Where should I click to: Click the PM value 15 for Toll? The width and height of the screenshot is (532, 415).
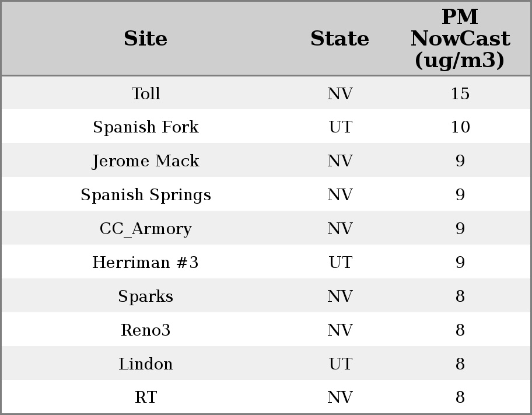pyautogui.click(x=460, y=93)
